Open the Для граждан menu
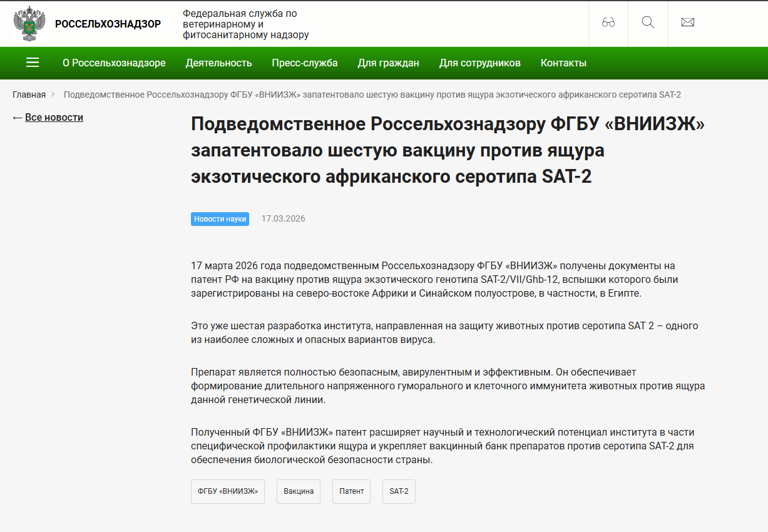This screenshot has height=532, width=768. click(x=389, y=63)
